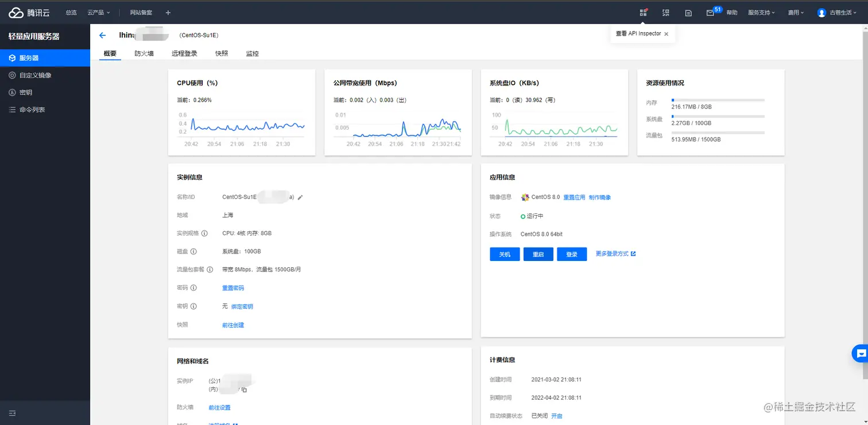This screenshot has height=425, width=868.
Task: Click the 关机 shutdown button
Action: tap(505, 254)
